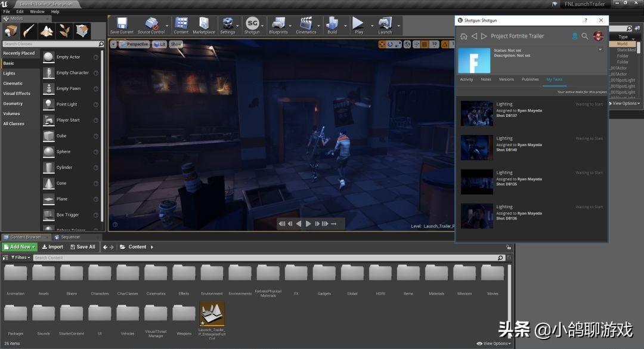Click the Import button
The width and height of the screenshot is (644, 349).
coord(52,247)
